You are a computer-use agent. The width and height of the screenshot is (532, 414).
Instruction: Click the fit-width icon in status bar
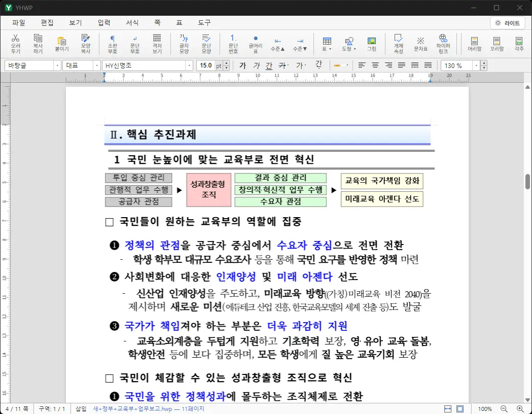[x=448, y=409]
